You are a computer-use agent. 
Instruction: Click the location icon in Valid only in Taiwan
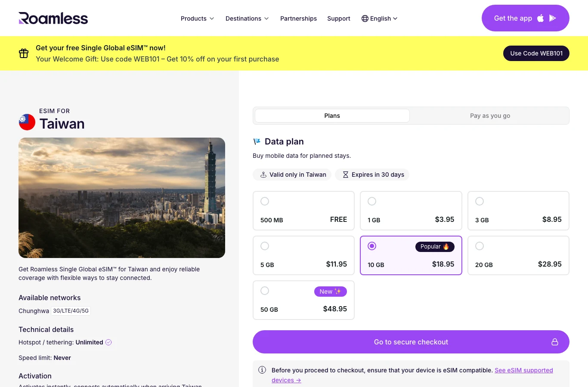(x=263, y=175)
